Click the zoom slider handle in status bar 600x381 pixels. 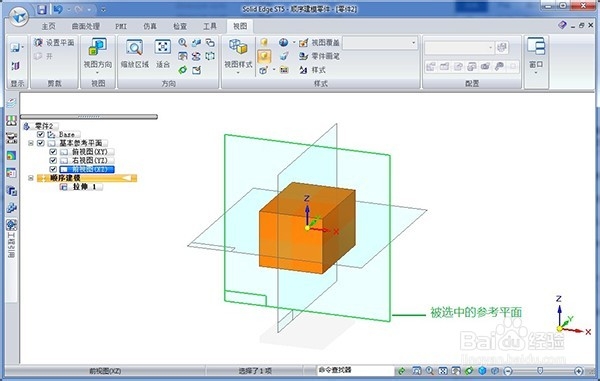(540, 370)
